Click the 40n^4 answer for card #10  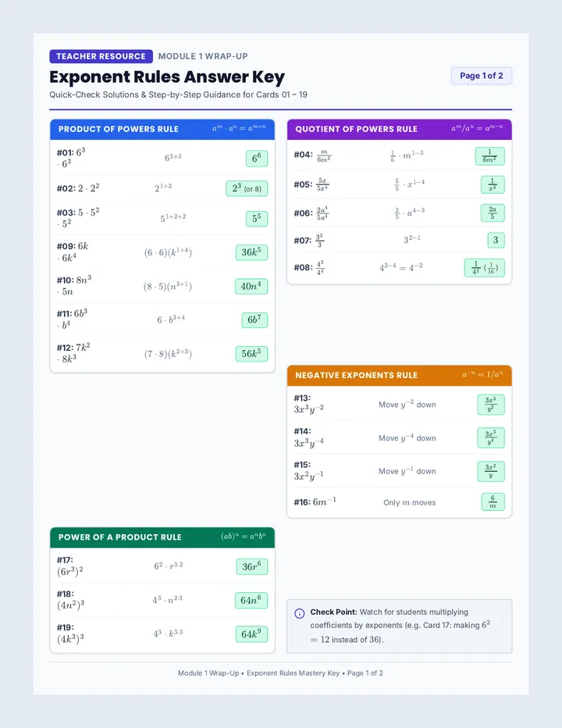(251, 286)
